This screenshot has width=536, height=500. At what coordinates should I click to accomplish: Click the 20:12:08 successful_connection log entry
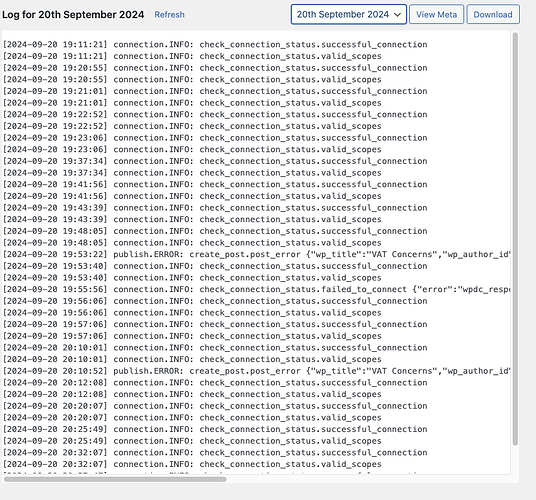coord(215,382)
